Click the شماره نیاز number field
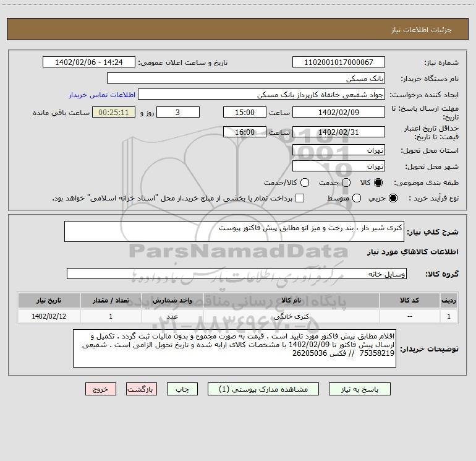The image size is (476, 461). click(x=339, y=62)
